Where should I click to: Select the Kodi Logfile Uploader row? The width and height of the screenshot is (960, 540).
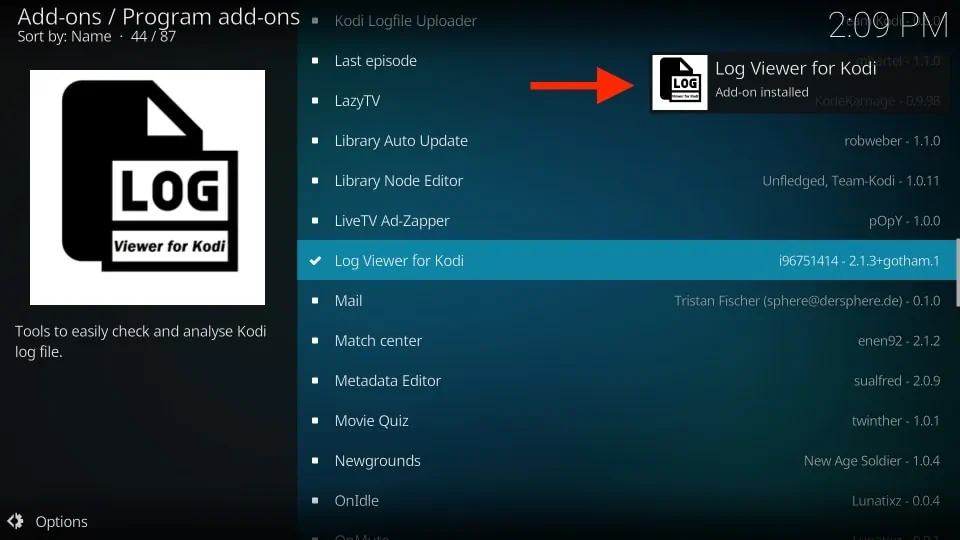pyautogui.click(x=628, y=21)
